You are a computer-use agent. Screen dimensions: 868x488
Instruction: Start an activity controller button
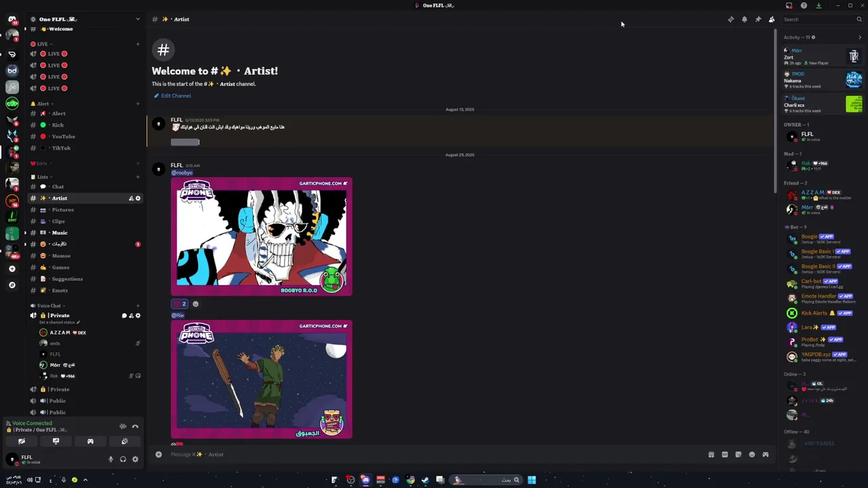pyautogui.click(x=90, y=441)
